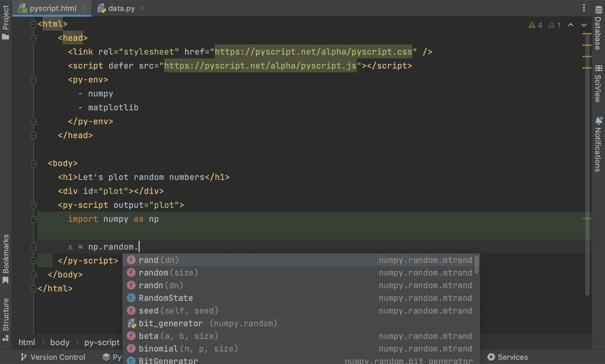Open the Bookmarks tool window
Screen dimensions: 605x364
[x=6, y=258]
